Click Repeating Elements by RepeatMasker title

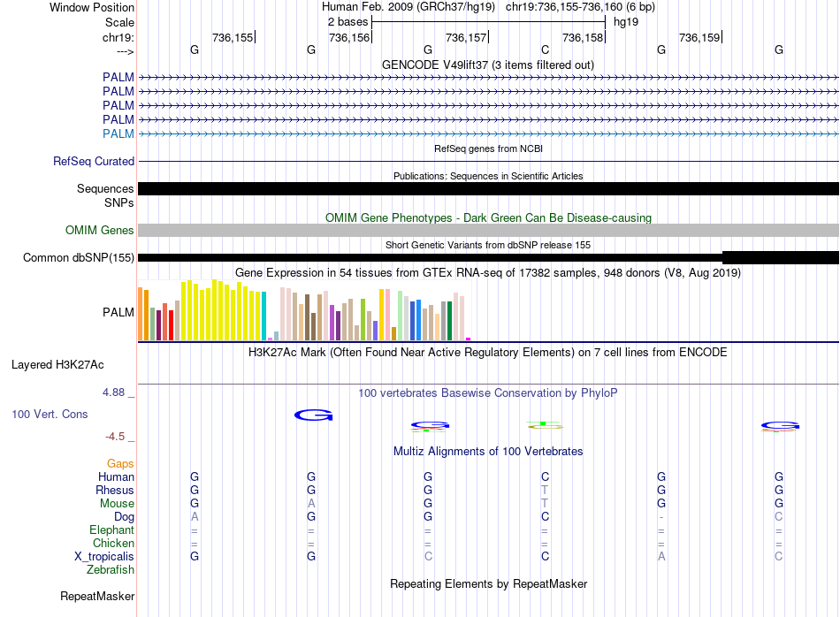coord(489,583)
